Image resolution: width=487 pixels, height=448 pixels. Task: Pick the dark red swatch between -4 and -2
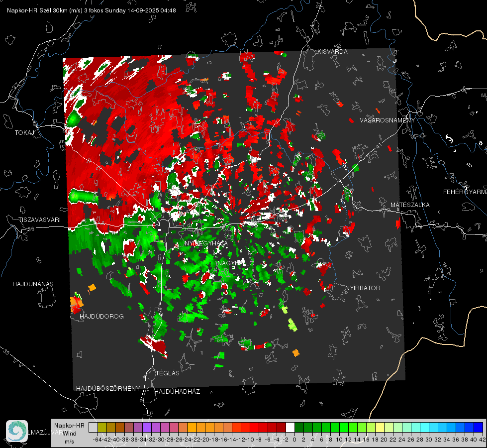tap(282, 427)
